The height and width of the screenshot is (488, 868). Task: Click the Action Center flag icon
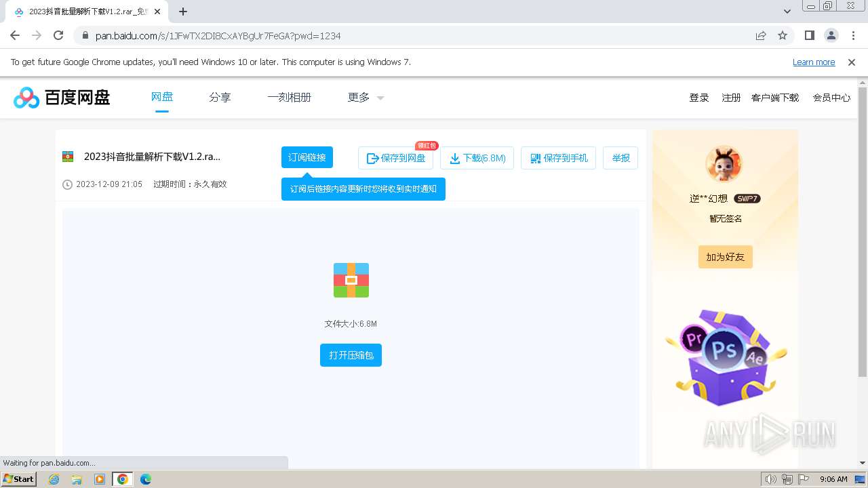tap(803, 479)
